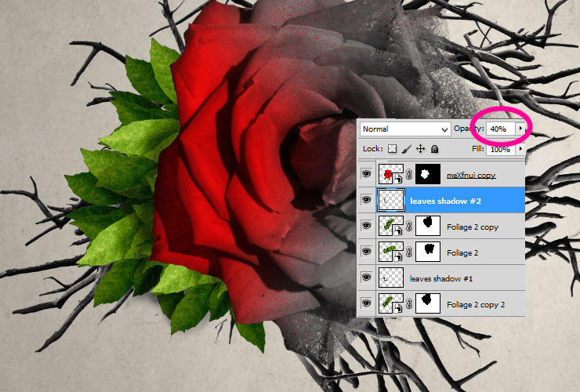Toggle visibility of the Foliage 2 layer
Screen dimensions: 580x392
tap(367, 252)
